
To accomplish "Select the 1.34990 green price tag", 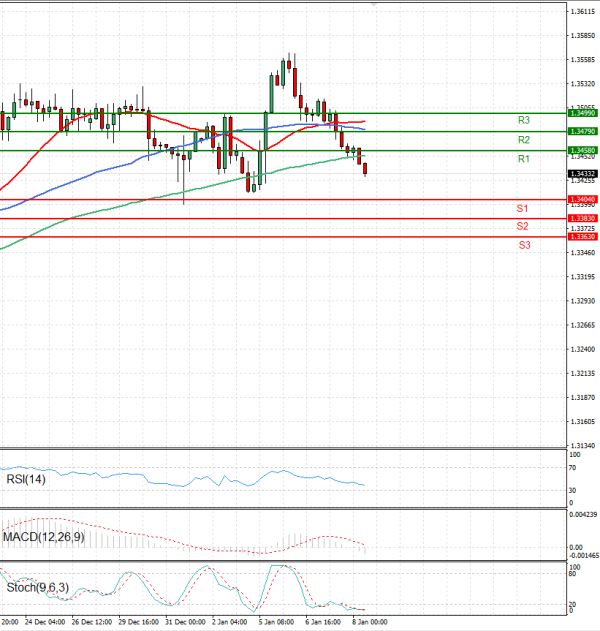I will (582, 114).
